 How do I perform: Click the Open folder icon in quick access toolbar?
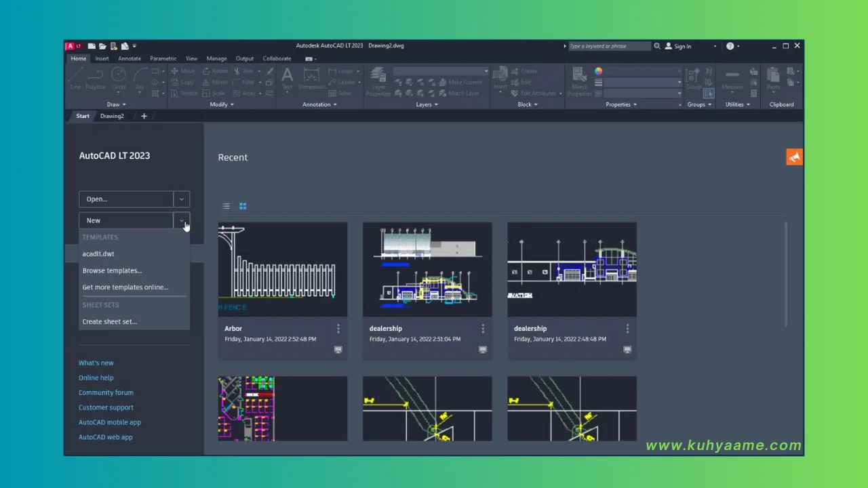click(102, 46)
